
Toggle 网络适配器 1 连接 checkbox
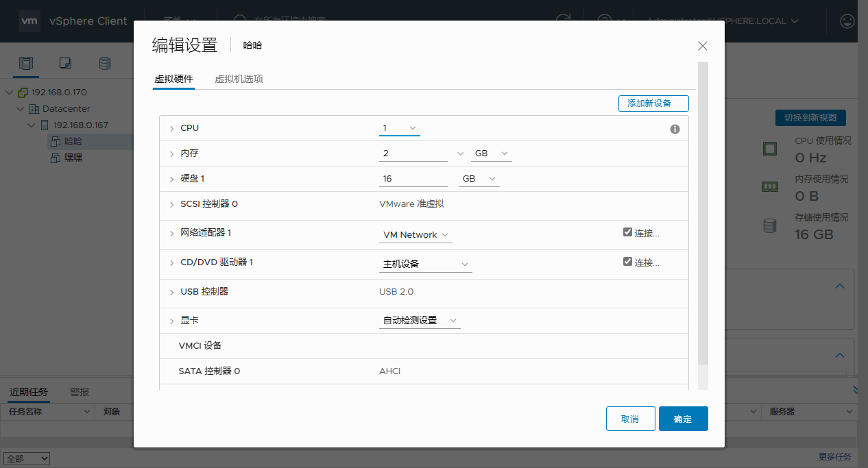[x=627, y=232]
